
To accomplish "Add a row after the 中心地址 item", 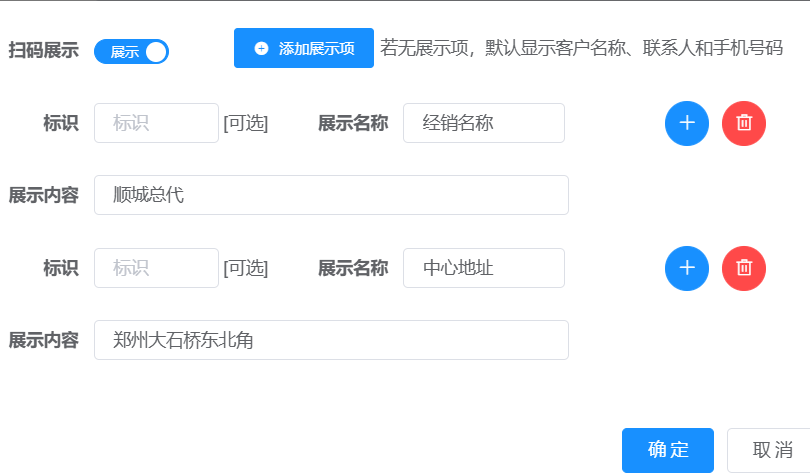I will coord(687,268).
